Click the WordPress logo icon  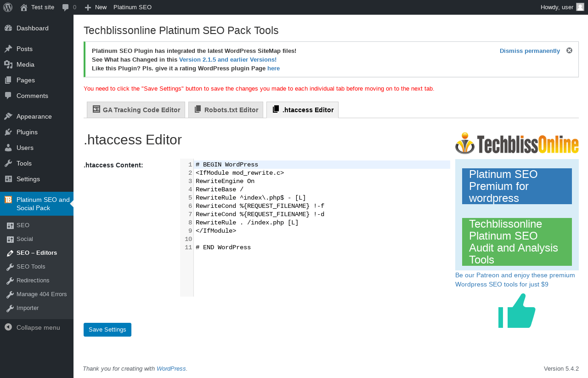coord(8,7)
